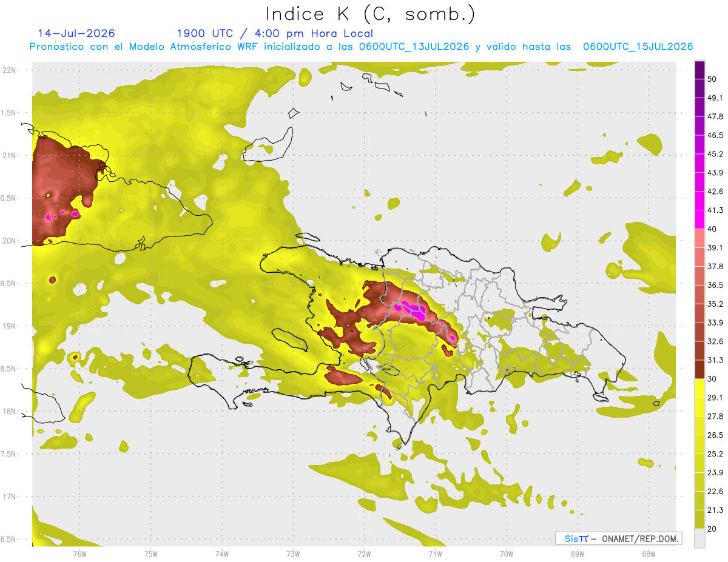This screenshot has width=728, height=562.
Task: Click the colorbar value "45.2"
Action: click(715, 154)
